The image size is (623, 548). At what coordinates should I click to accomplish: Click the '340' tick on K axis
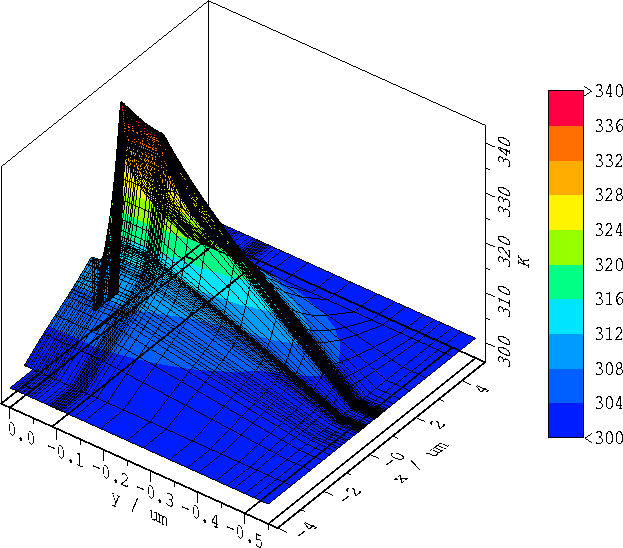[505, 152]
